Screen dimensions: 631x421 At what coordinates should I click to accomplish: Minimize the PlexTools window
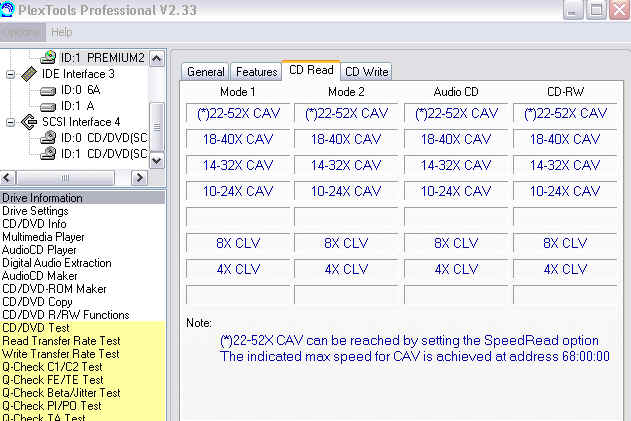573,10
